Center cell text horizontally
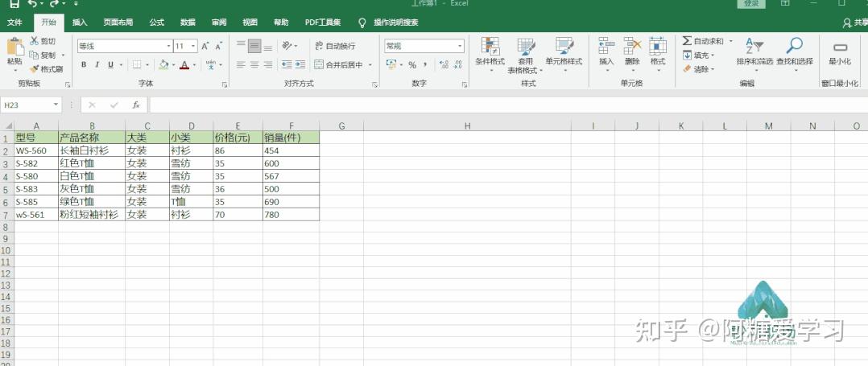 254,64
